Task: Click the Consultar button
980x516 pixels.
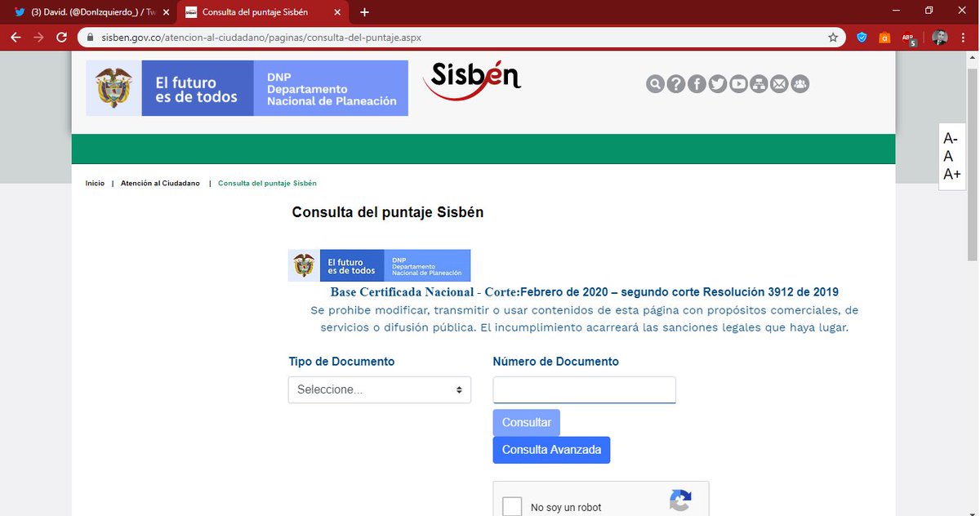Action: [527, 422]
